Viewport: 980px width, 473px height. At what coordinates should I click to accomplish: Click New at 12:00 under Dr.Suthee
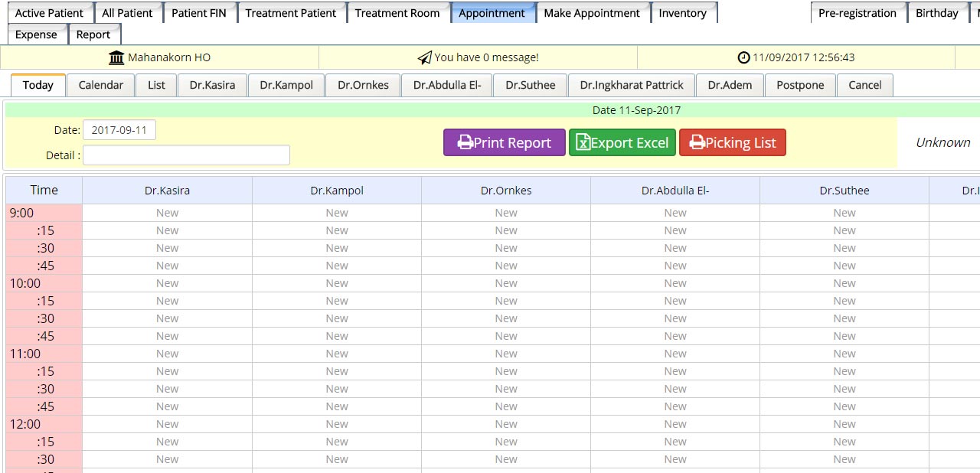[844, 424]
